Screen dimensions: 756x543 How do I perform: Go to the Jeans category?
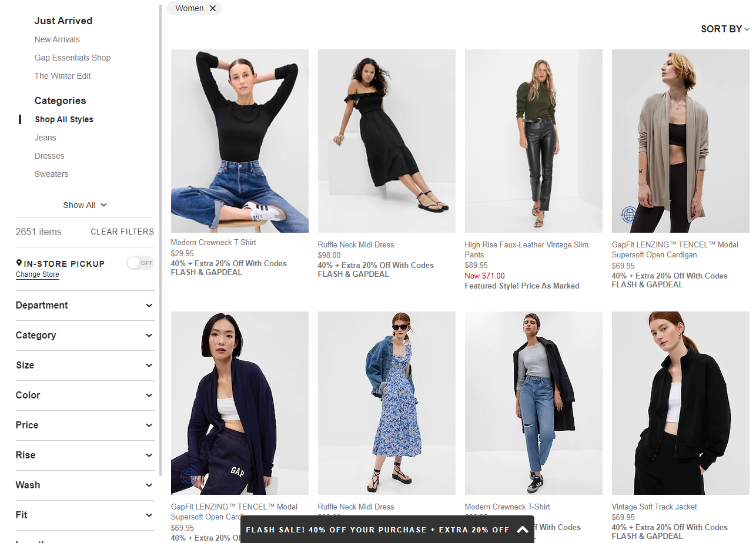coord(45,138)
